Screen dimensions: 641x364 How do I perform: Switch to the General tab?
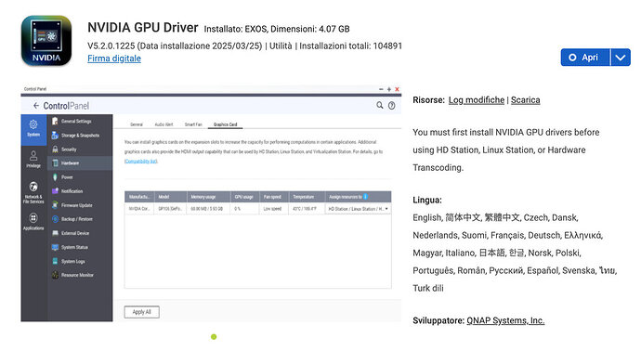point(137,124)
